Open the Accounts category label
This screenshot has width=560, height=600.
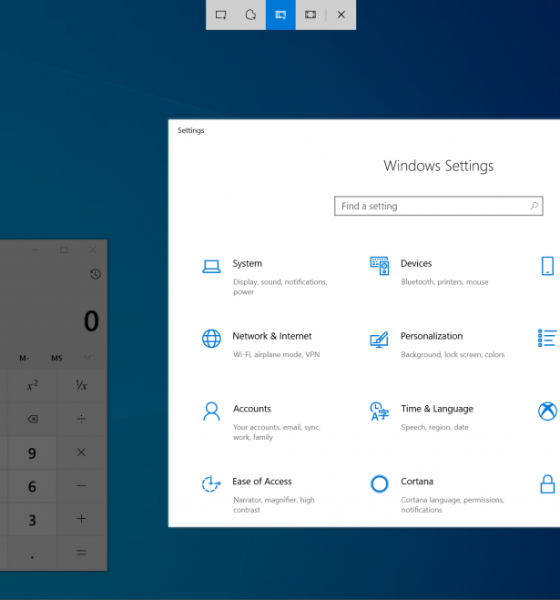pyautogui.click(x=252, y=409)
